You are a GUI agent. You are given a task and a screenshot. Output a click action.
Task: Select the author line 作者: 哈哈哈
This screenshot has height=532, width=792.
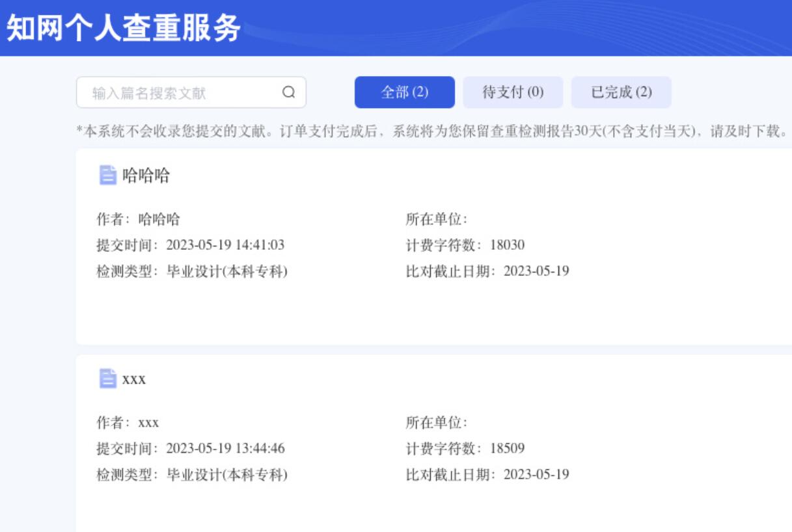(x=138, y=219)
